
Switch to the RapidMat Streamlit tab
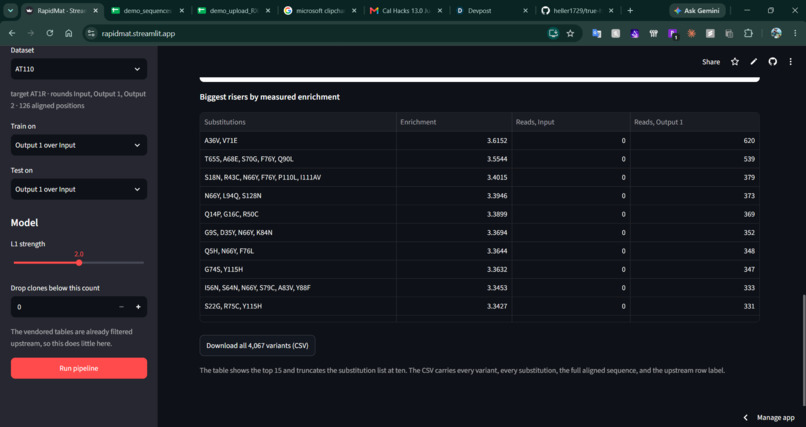(62, 11)
